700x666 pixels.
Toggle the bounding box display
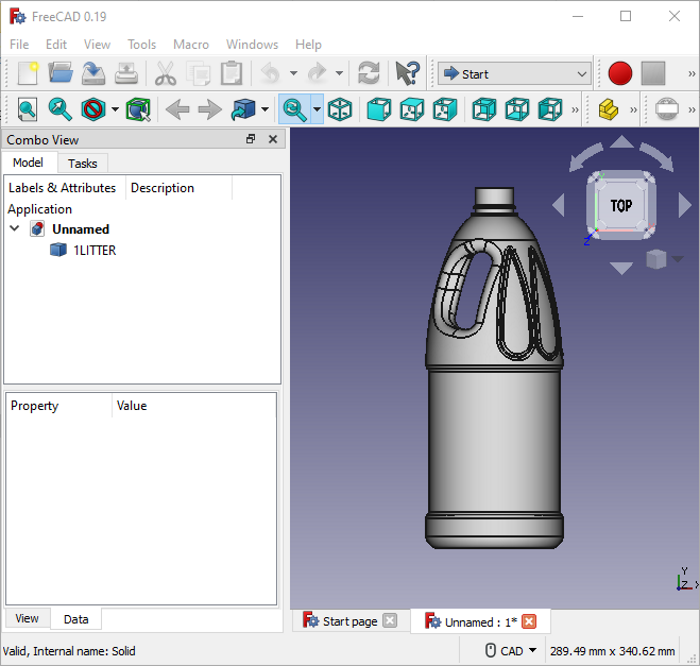coord(137,109)
